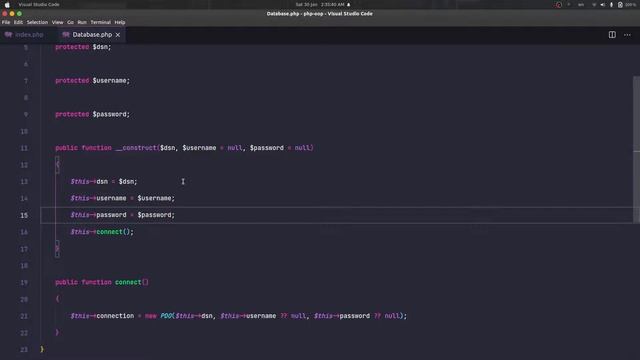Screen dimensions: 640x360
Task: Open the Go menu
Action: point(71,22)
